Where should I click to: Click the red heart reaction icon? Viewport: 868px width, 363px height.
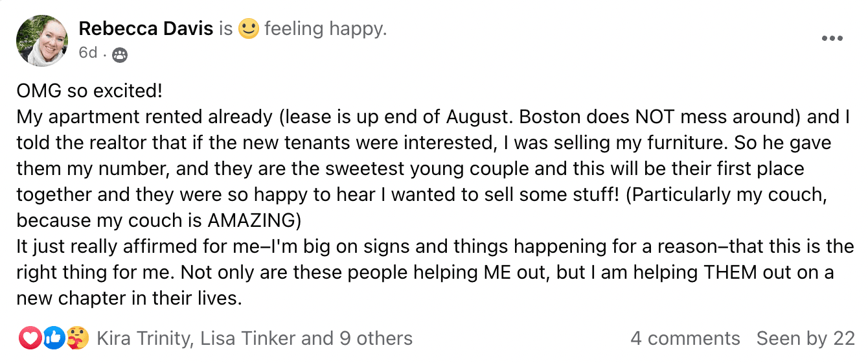click(30, 338)
